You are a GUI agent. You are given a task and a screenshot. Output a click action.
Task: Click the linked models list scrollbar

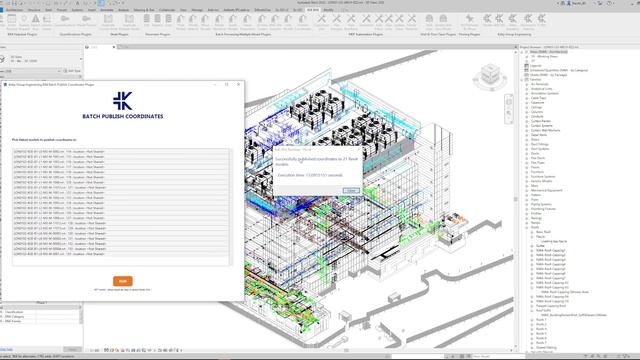point(231,207)
